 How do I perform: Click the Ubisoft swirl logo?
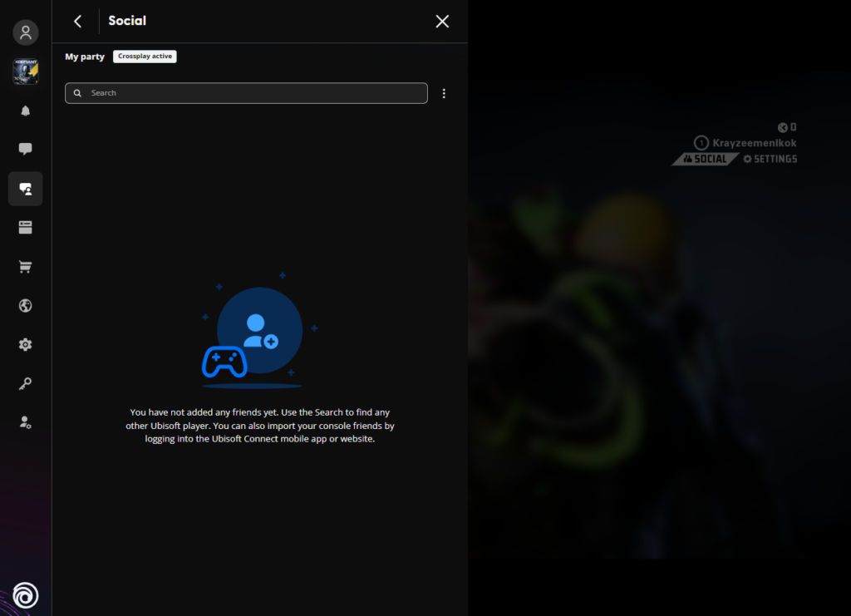coord(26,595)
